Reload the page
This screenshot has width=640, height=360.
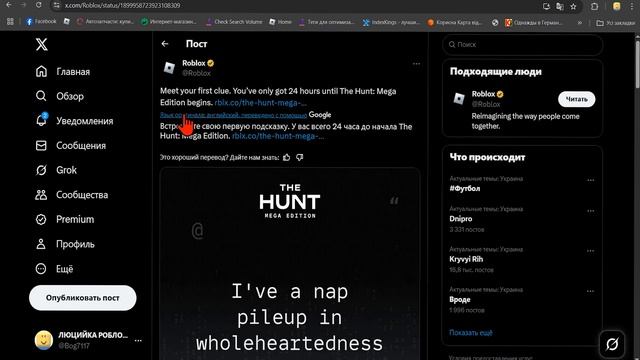38,5
